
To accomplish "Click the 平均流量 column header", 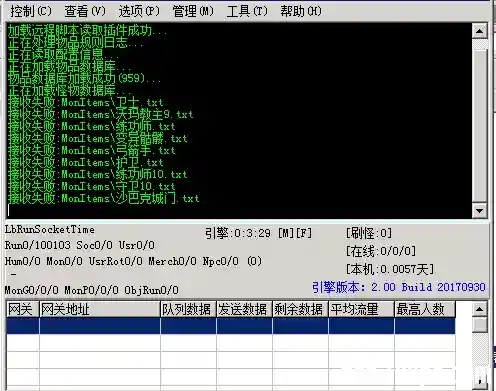I will pyautogui.click(x=361, y=309).
